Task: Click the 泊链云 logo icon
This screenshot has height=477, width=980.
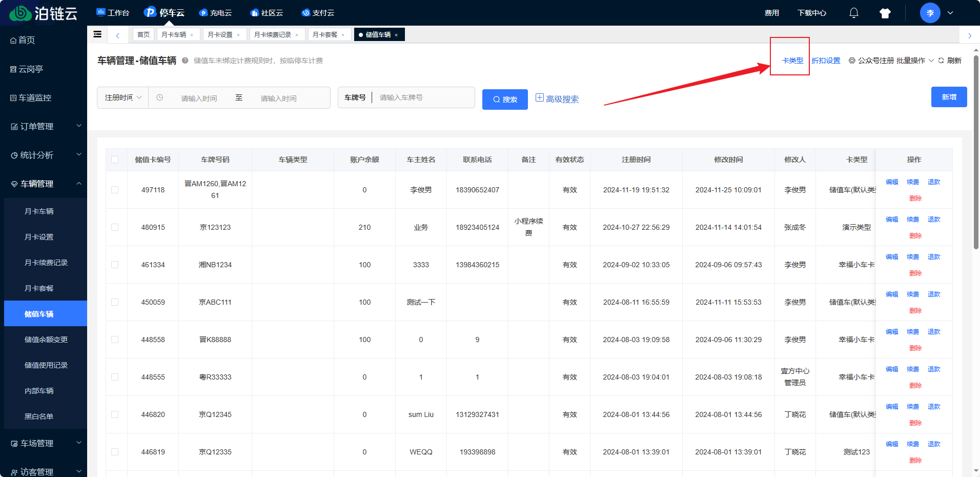Action: pos(21,13)
